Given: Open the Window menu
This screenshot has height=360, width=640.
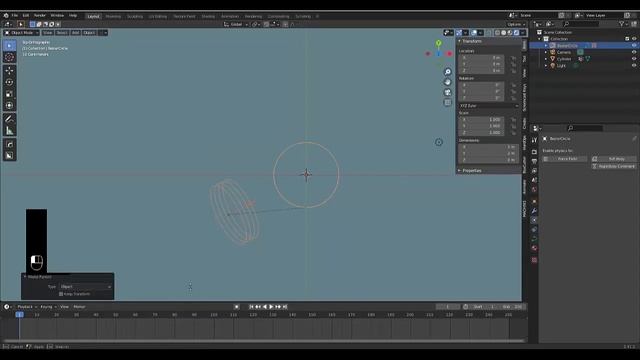Looking at the screenshot, I should click(57, 16).
